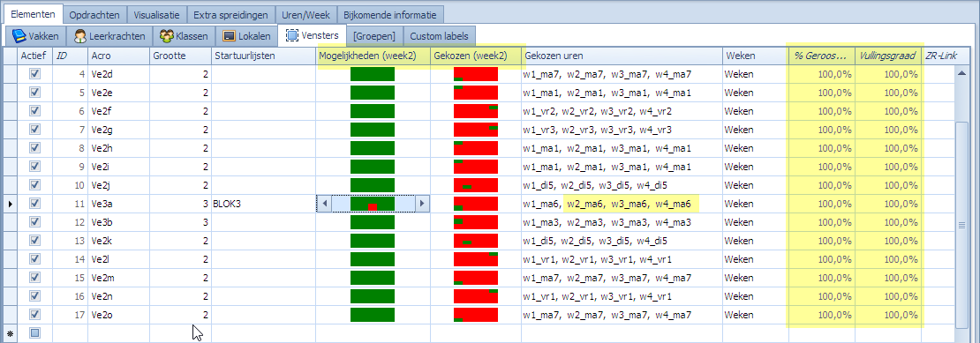980x343 pixels.
Task: Click BLOK3 in Startuurlijsten column
Action: click(228, 204)
